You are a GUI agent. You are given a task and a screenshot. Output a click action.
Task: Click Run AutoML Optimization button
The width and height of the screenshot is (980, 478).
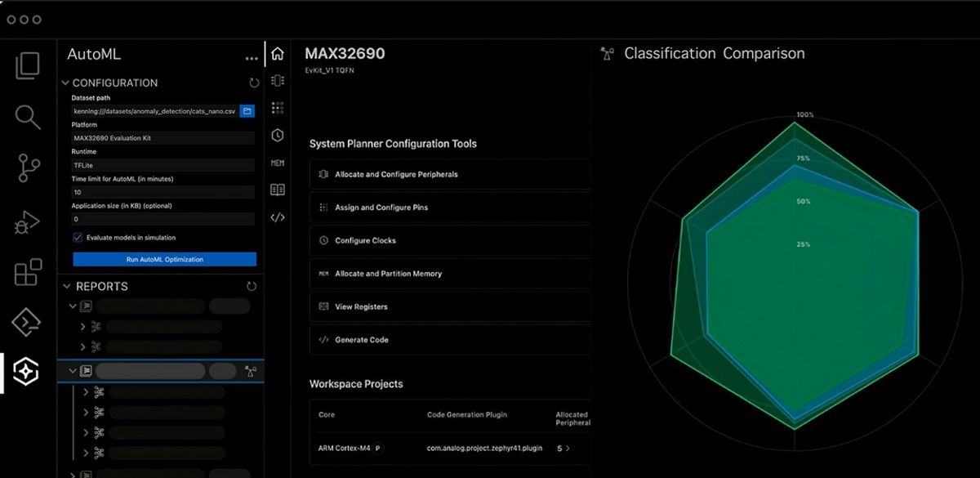pyautogui.click(x=164, y=260)
